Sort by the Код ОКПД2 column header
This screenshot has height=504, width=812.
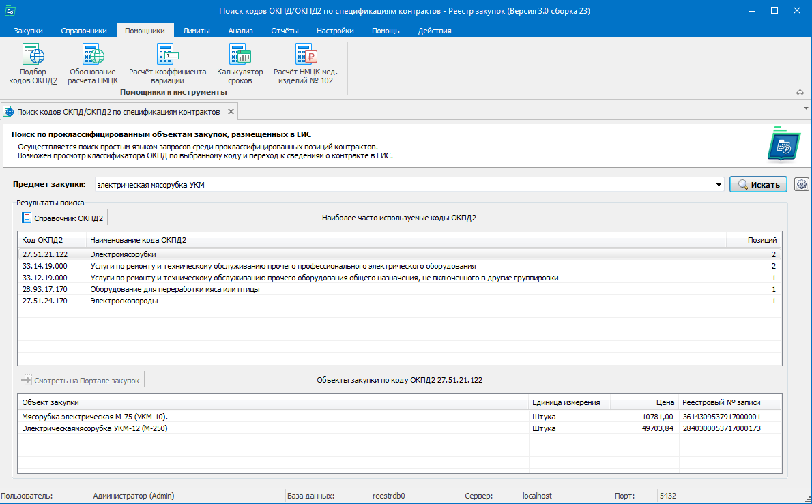point(52,240)
